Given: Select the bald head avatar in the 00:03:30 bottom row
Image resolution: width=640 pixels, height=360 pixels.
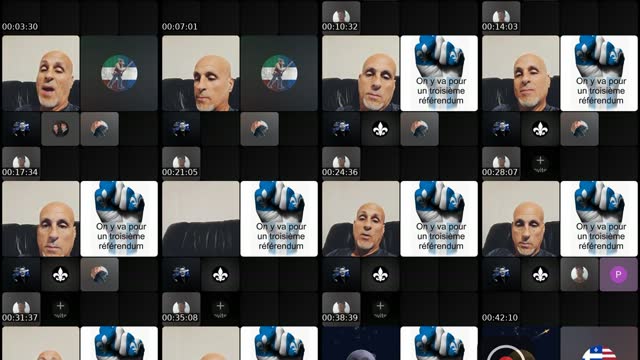Looking at the screenshot, I should (x=100, y=129).
